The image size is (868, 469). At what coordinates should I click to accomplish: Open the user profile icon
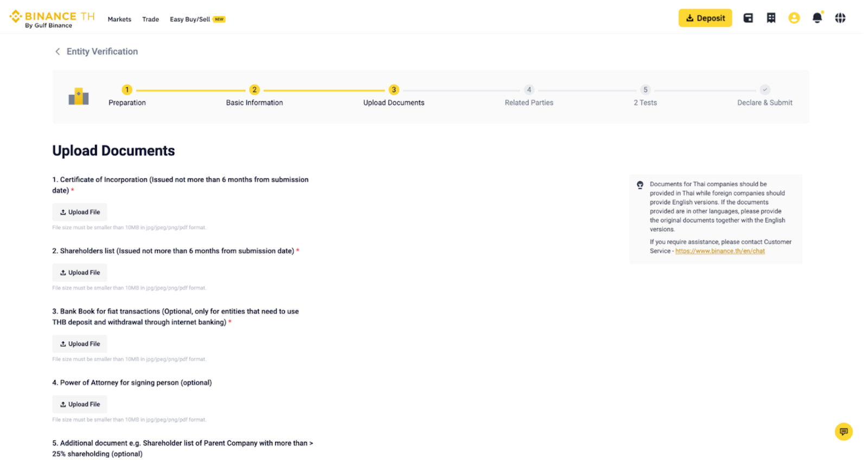[794, 18]
